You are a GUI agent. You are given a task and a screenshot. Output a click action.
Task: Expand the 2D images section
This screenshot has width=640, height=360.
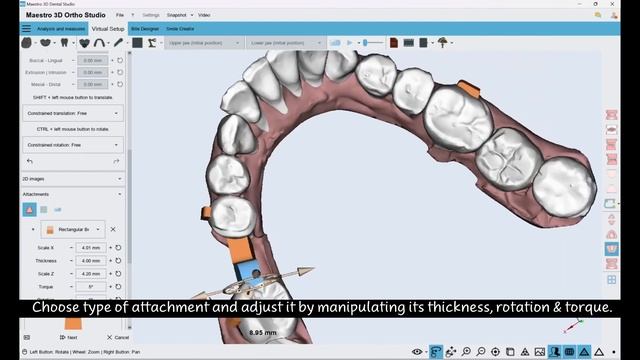click(72, 179)
